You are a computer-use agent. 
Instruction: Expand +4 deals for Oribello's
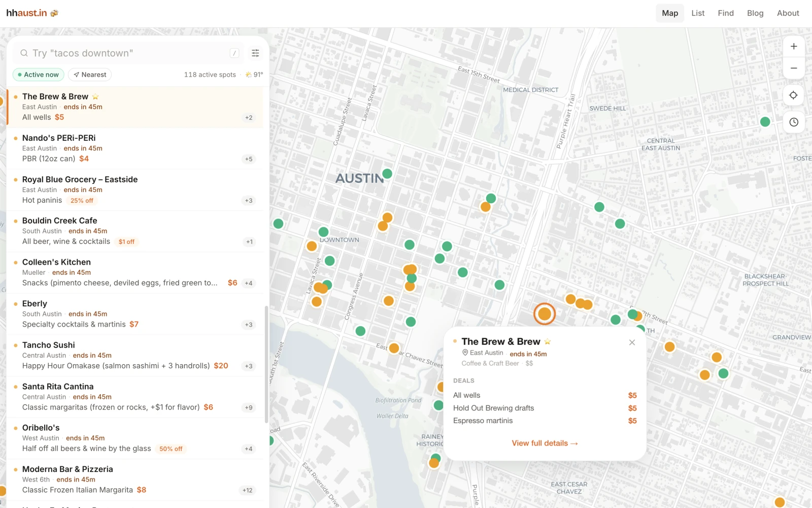[x=249, y=449]
